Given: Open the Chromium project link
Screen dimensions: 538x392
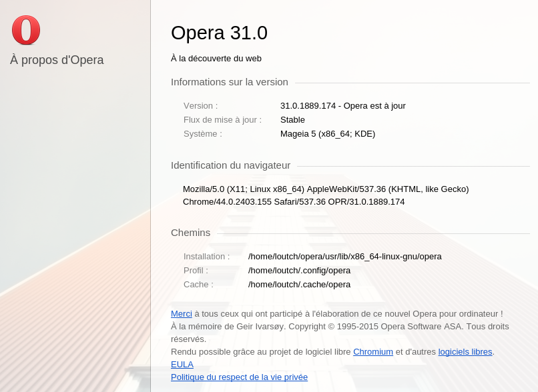Looking at the screenshot, I should coord(373,352).
